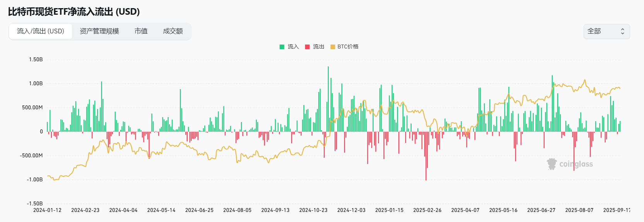
Task: Click the coinglass watermark text
Action: pyautogui.click(x=576, y=164)
